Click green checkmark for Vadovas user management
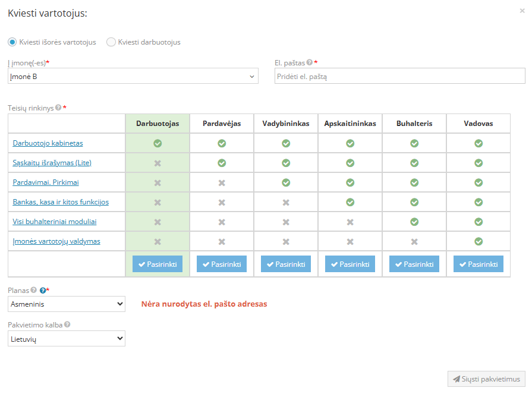The image size is (532, 394). click(479, 241)
